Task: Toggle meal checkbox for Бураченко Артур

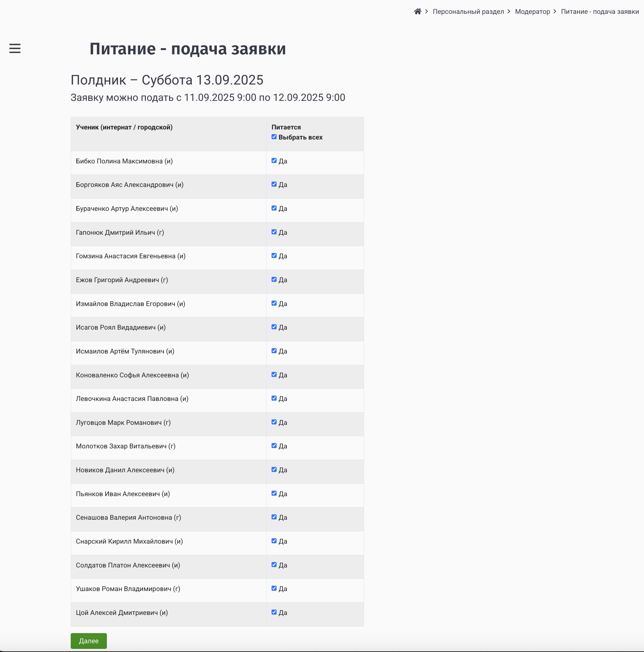Action: tap(274, 208)
